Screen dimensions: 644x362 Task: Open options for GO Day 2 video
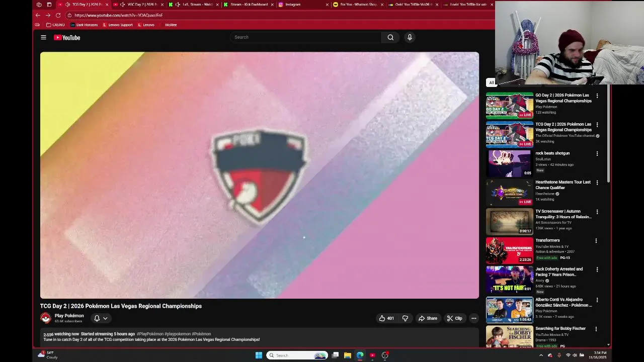click(x=597, y=96)
